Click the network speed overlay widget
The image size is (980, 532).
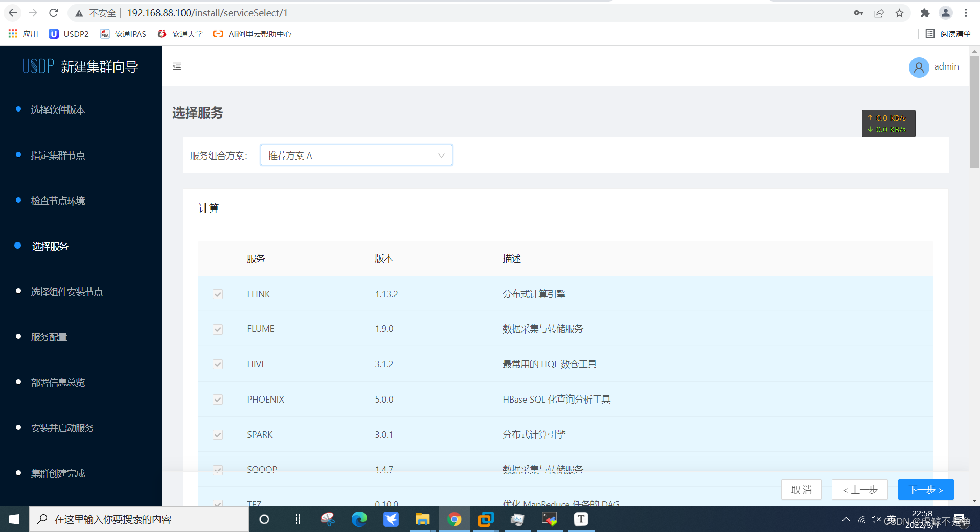[888, 124]
